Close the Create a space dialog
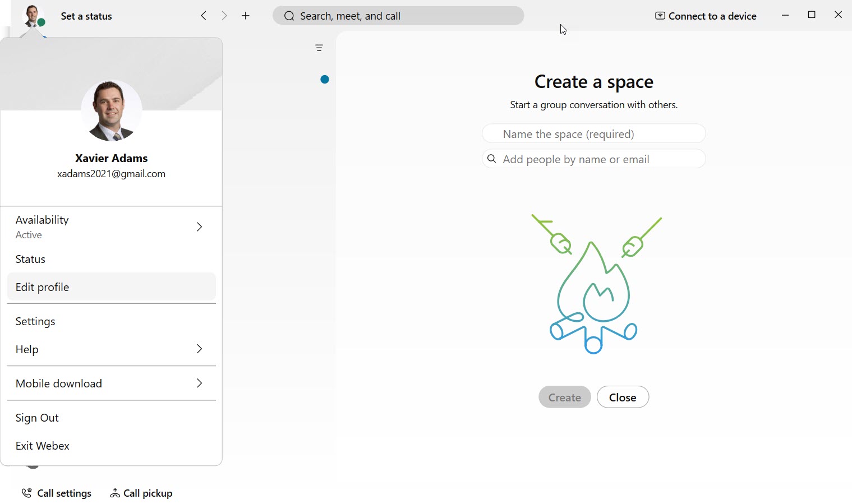The width and height of the screenshot is (852, 504). [623, 397]
